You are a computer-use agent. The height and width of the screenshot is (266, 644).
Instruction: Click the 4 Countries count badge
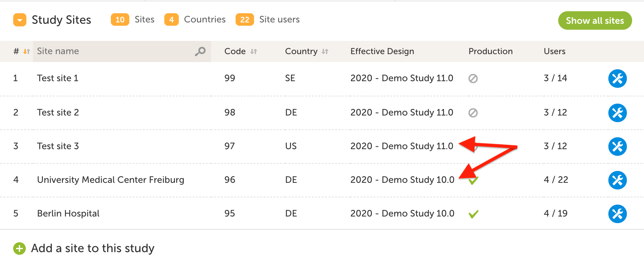coord(171,20)
